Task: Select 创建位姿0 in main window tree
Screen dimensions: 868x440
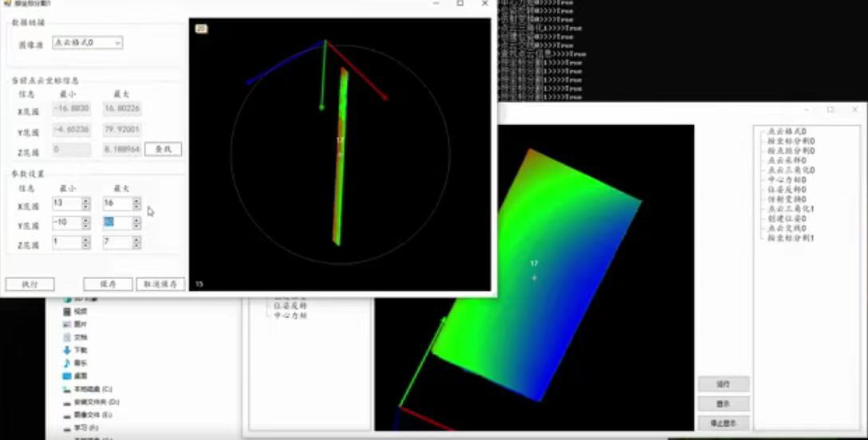Action: click(x=787, y=219)
